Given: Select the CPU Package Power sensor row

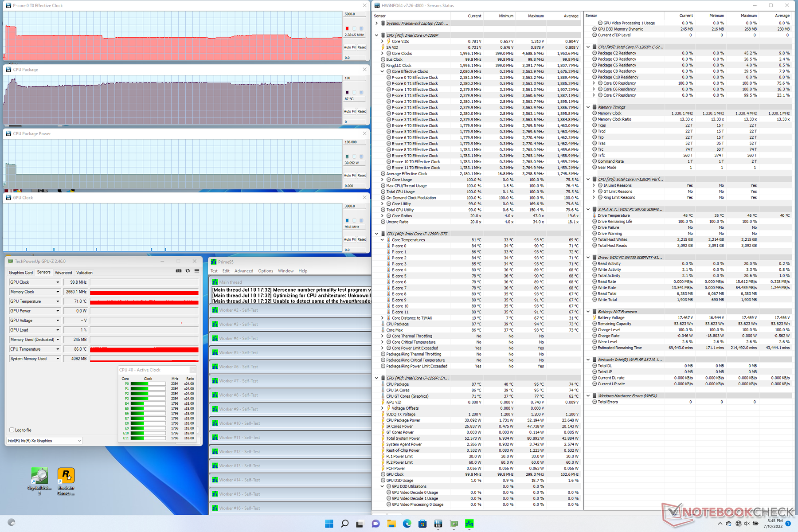Looking at the screenshot, I should pyautogui.click(x=477, y=420).
